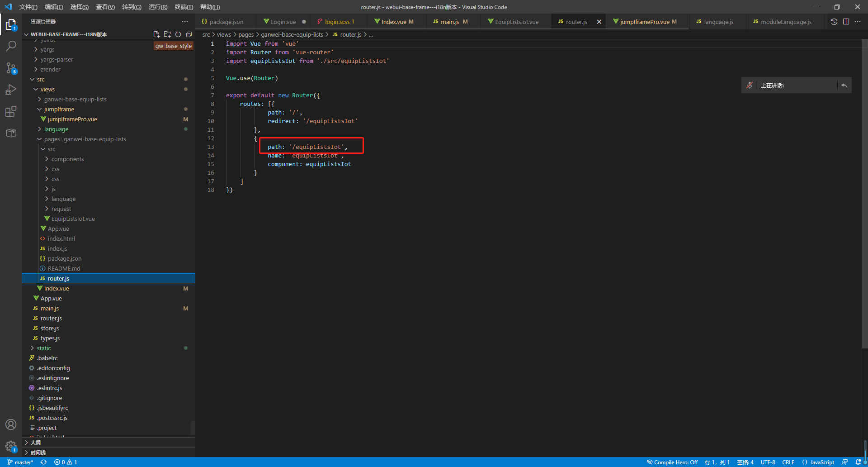Screen dimensions: 868x467
Task: Open main.js in the file tree
Action: (50, 308)
